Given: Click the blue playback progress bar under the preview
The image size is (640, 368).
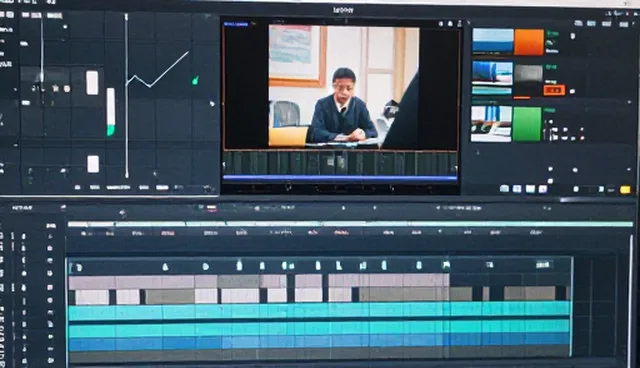Looking at the screenshot, I should pyautogui.click(x=340, y=177).
